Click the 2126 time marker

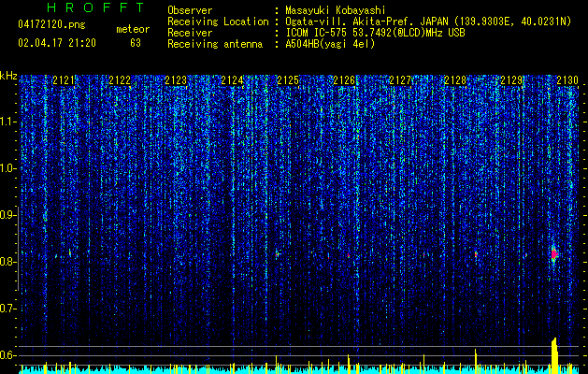(x=344, y=80)
